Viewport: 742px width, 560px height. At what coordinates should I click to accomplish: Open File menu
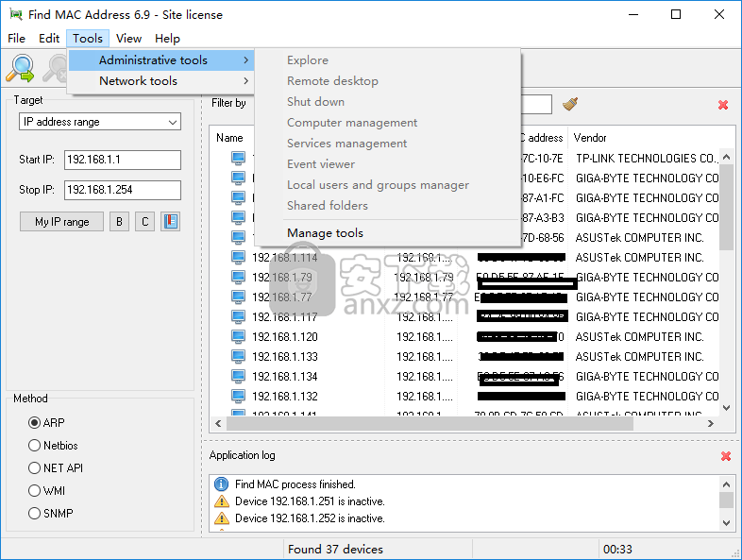(16, 39)
